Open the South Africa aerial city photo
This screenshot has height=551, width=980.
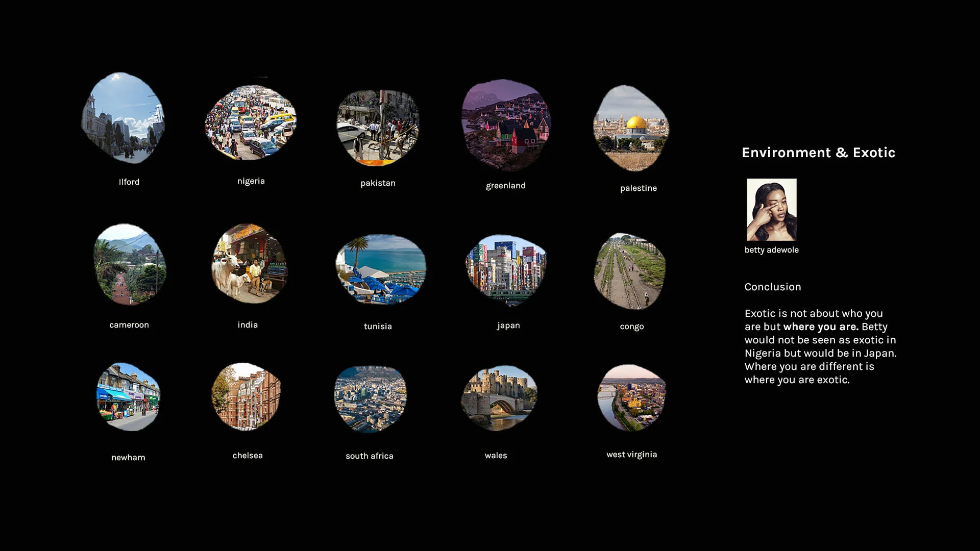coord(371,399)
